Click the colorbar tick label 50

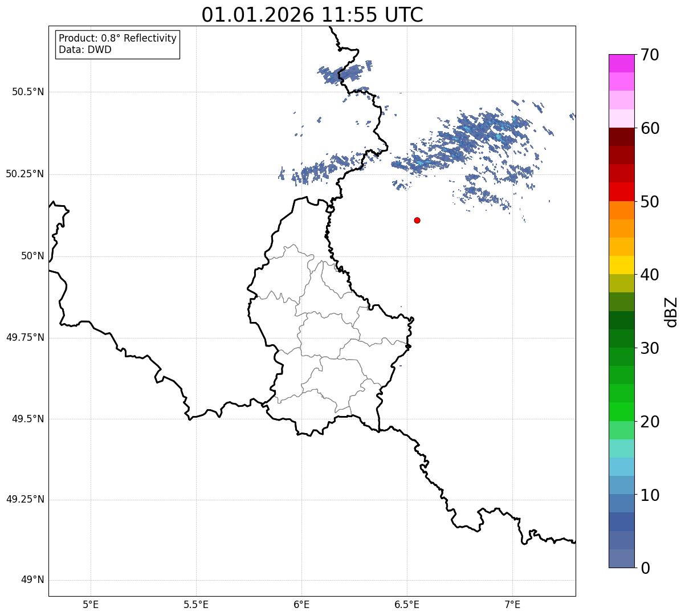click(x=650, y=202)
